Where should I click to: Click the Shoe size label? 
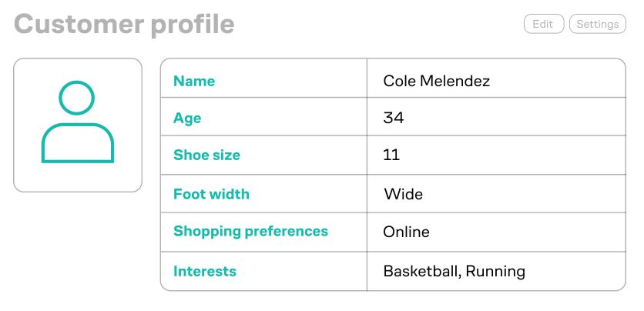tap(206, 155)
